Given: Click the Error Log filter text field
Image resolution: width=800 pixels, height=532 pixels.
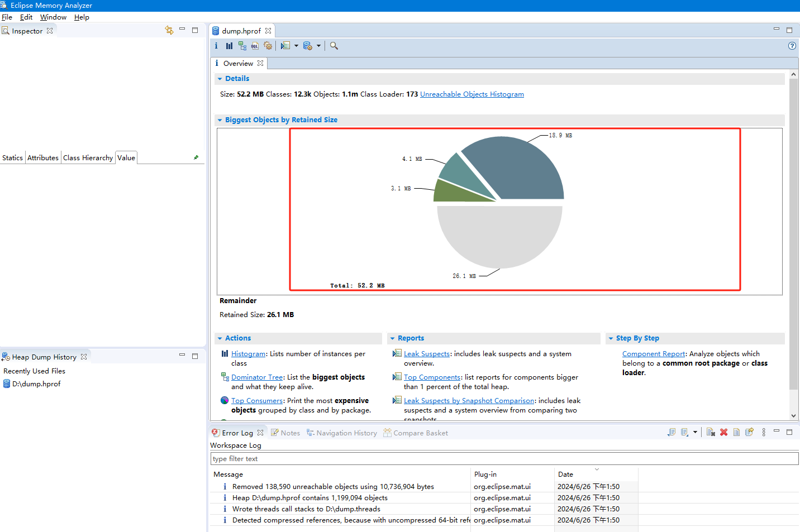Looking at the screenshot, I should click(503, 458).
